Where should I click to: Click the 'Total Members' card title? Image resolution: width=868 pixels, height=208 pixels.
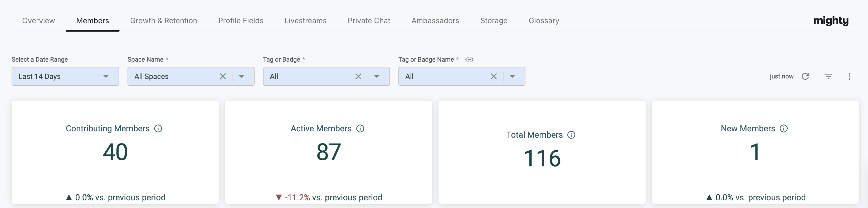[x=534, y=135]
